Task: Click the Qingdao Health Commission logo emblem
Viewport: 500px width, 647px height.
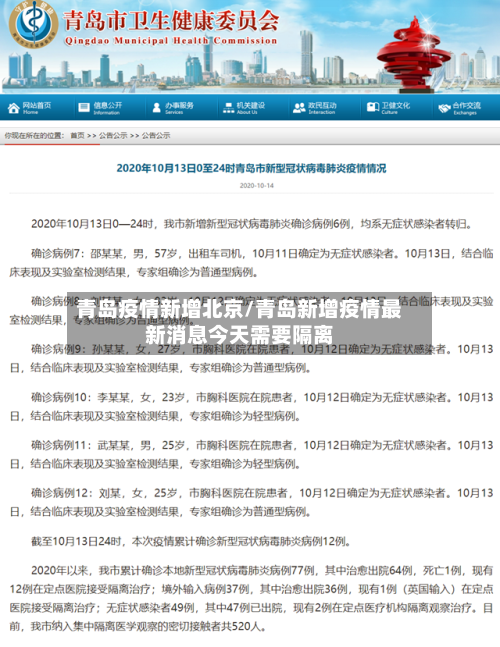Action: click(x=33, y=23)
